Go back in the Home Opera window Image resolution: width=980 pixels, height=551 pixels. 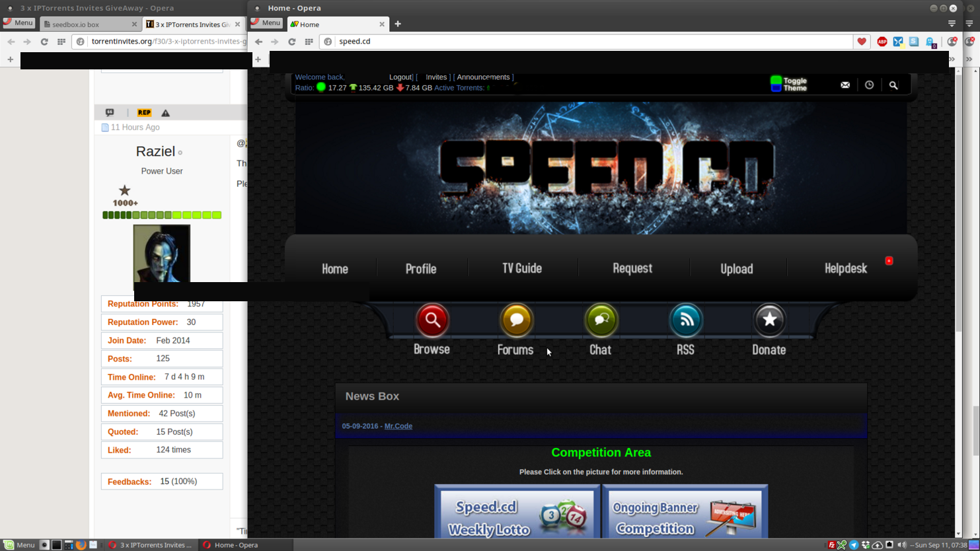[x=258, y=42]
